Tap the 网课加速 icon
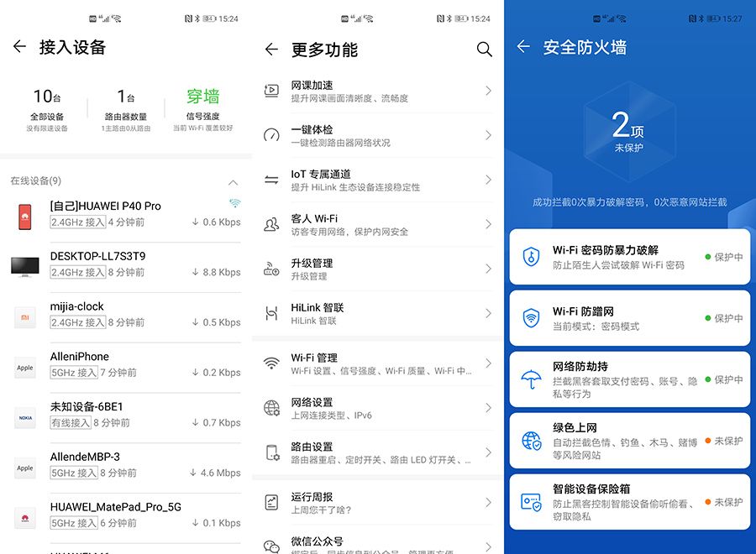756x554 pixels. 272,91
